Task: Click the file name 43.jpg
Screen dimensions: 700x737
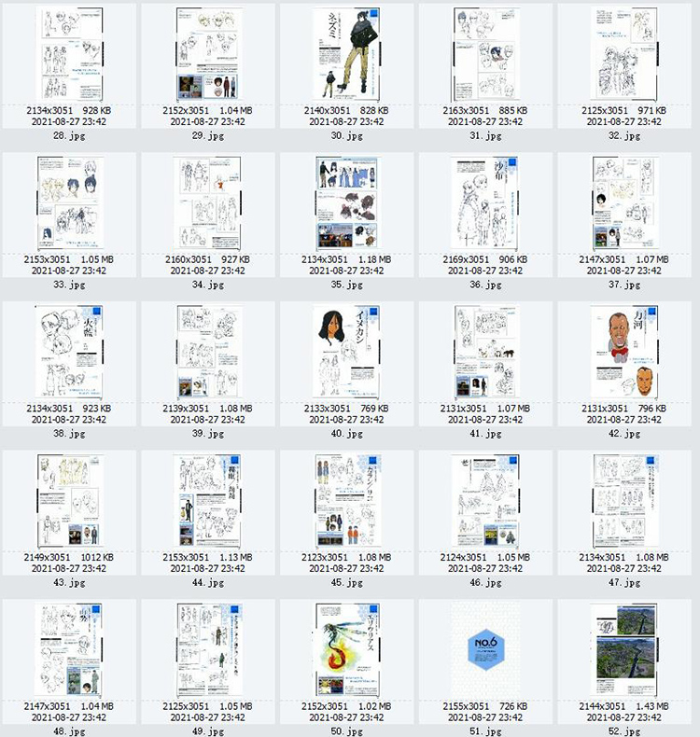Action: pyautogui.click(x=69, y=583)
